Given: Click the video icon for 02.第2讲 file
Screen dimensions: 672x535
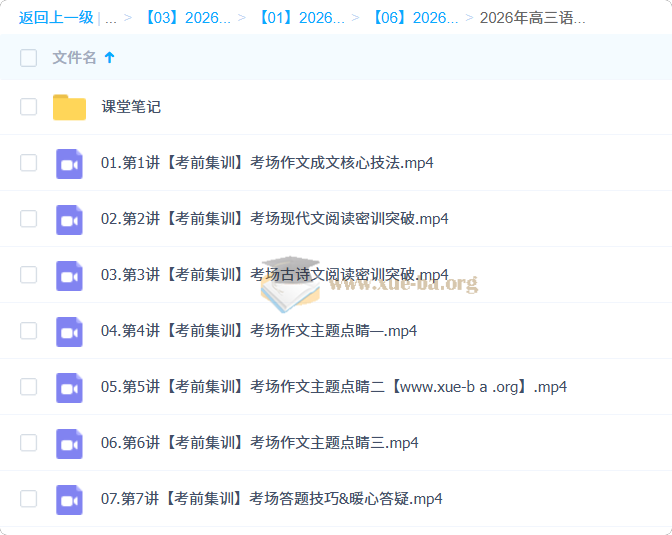Looking at the screenshot, I should pos(69,220).
